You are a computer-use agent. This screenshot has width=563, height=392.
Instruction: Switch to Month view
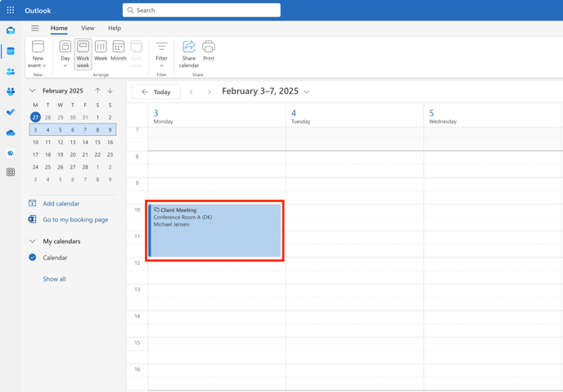pos(119,51)
